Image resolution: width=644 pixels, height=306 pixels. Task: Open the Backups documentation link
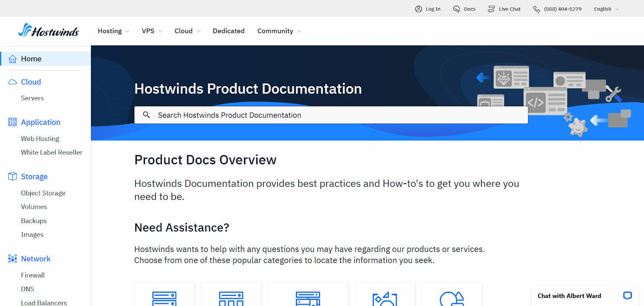coord(34,221)
